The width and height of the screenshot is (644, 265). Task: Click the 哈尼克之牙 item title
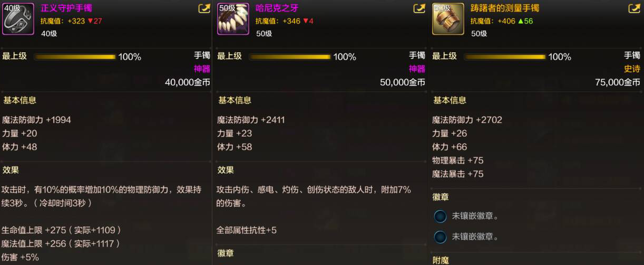277,8
